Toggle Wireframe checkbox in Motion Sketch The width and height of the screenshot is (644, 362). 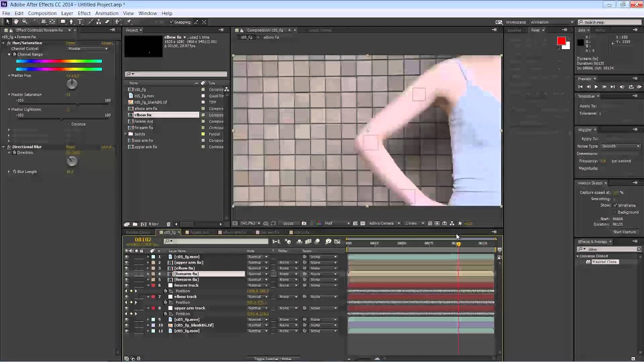pyautogui.click(x=615, y=206)
